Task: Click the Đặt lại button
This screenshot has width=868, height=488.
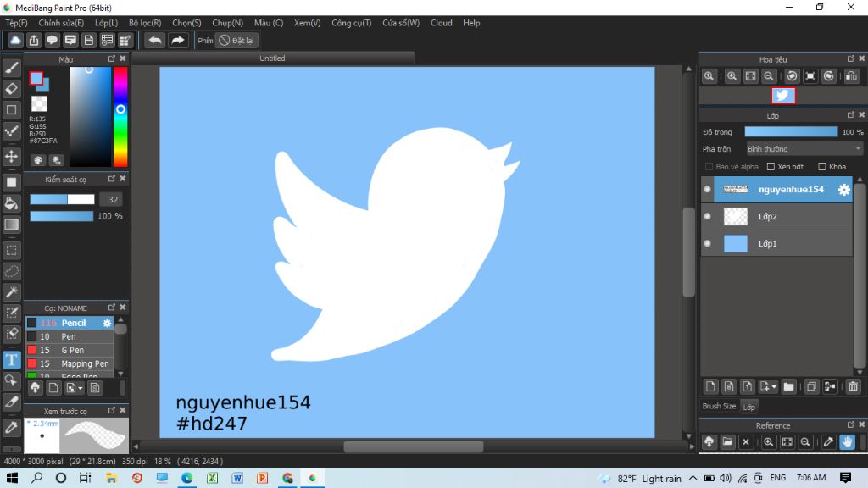Action: [237, 41]
